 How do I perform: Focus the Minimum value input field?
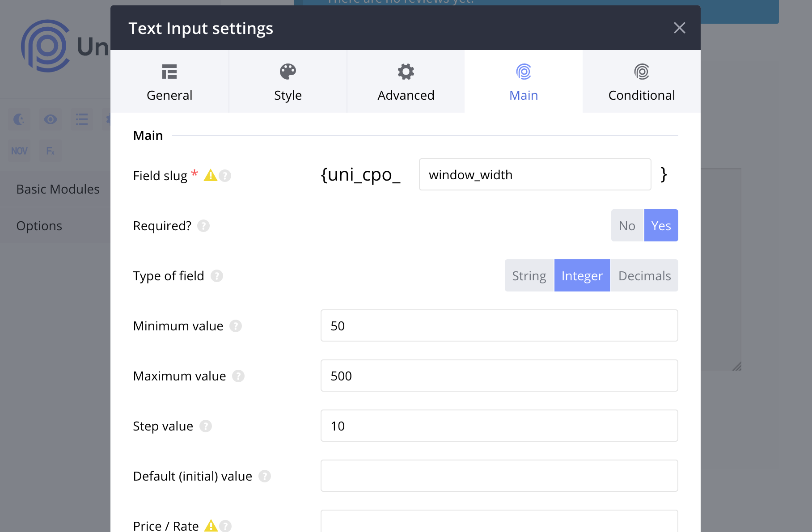(x=499, y=326)
